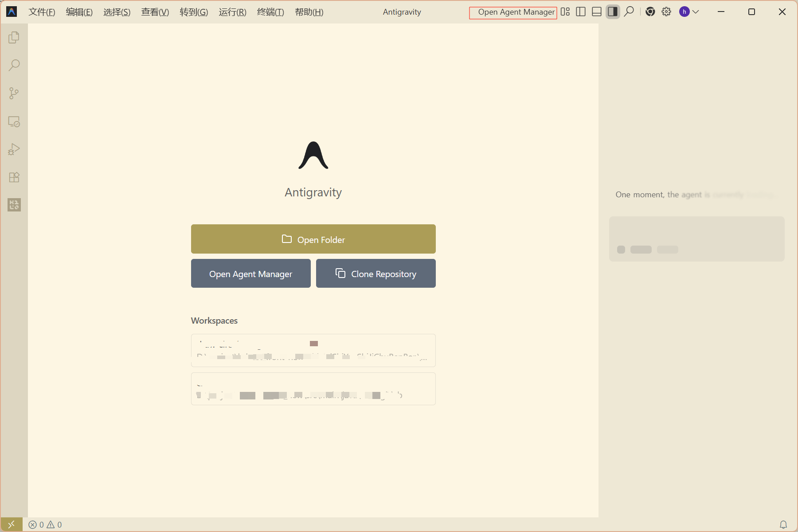798x532 pixels.
Task: Click the agent input box placeholder
Action: pos(697,239)
